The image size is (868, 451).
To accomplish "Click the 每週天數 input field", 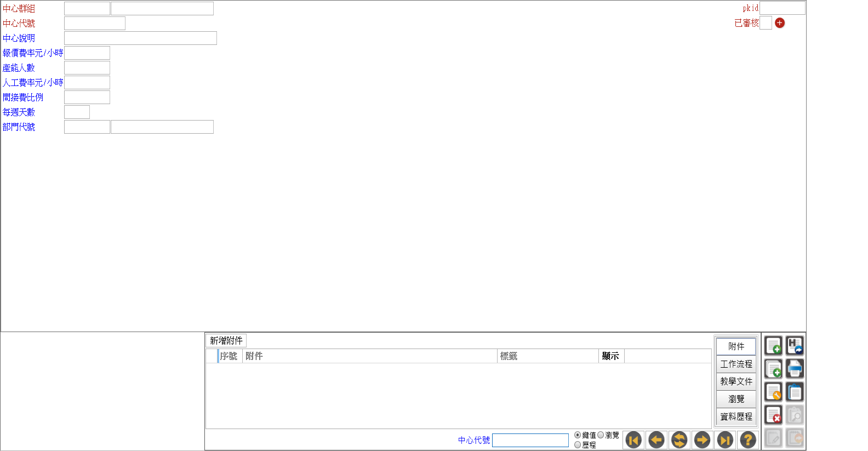I will (77, 112).
